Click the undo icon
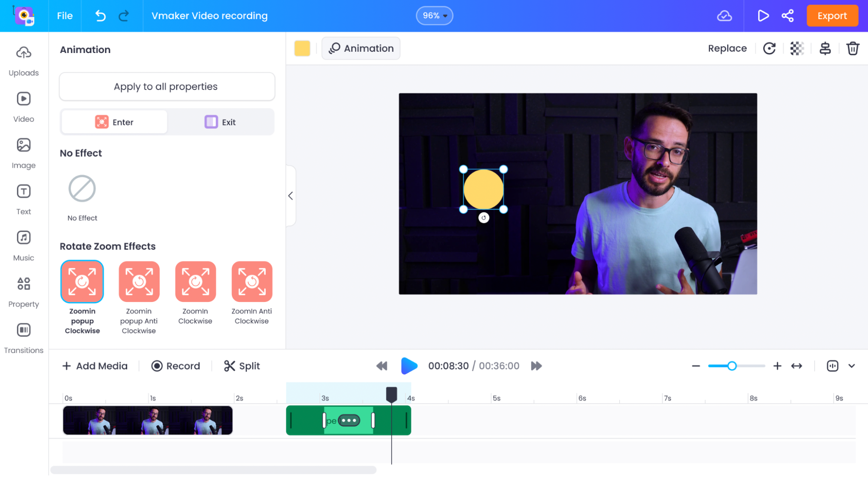868x494 pixels. click(99, 16)
